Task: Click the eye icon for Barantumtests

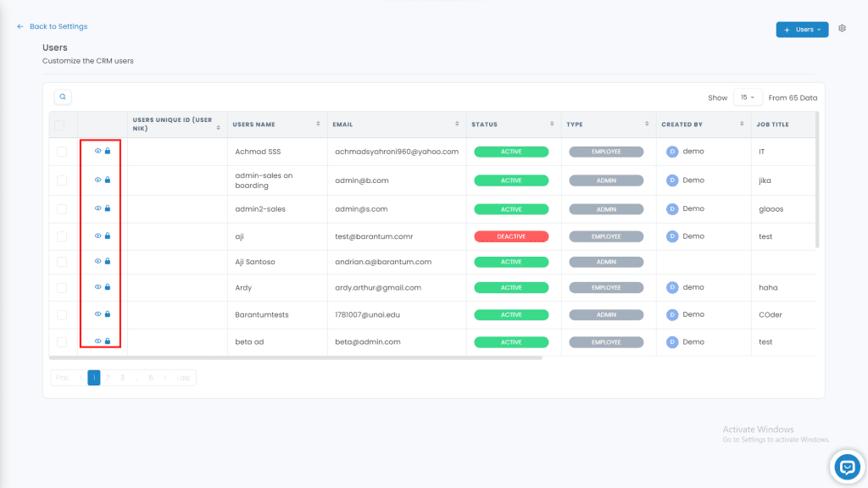Action: tap(97, 314)
